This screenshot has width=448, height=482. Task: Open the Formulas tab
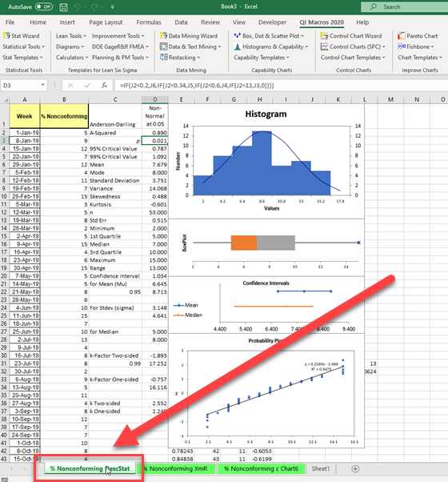pos(149,22)
